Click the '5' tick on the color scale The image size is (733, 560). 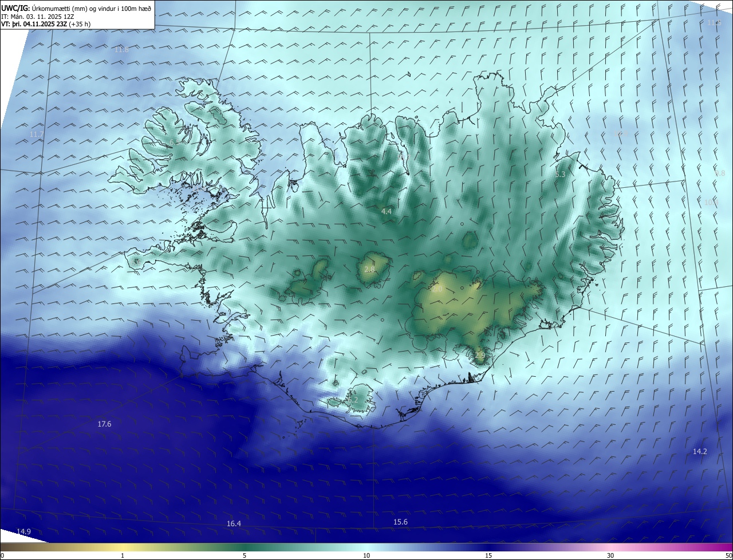pyautogui.click(x=245, y=555)
